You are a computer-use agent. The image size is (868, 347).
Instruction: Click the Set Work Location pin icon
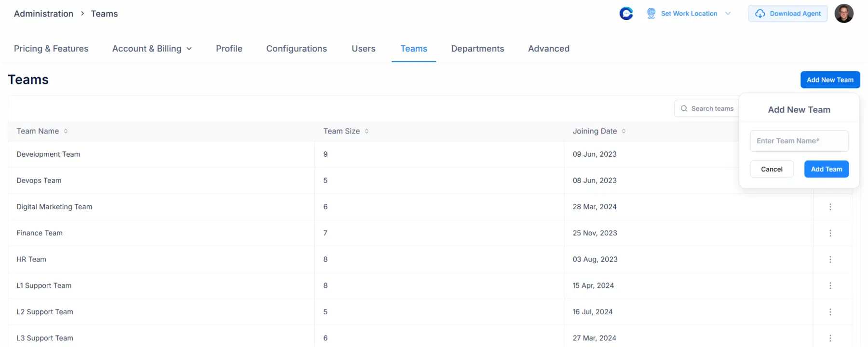point(651,13)
